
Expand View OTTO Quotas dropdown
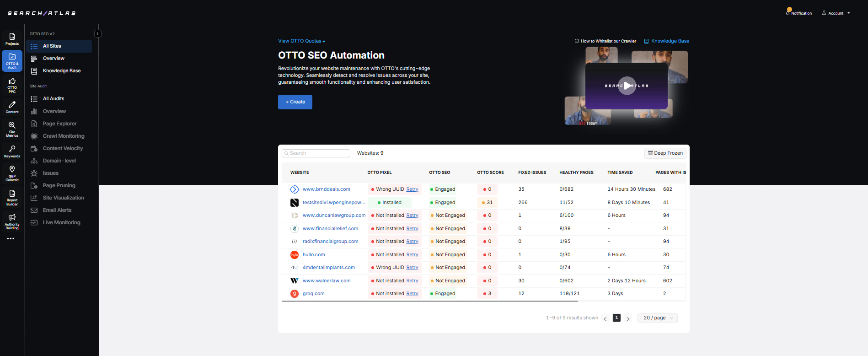[x=302, y=41]
